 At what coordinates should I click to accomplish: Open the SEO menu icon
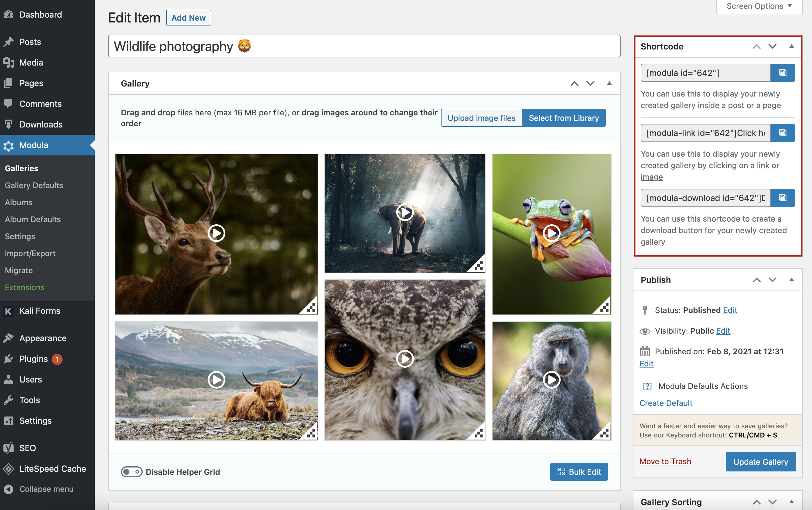coord(9,448)
